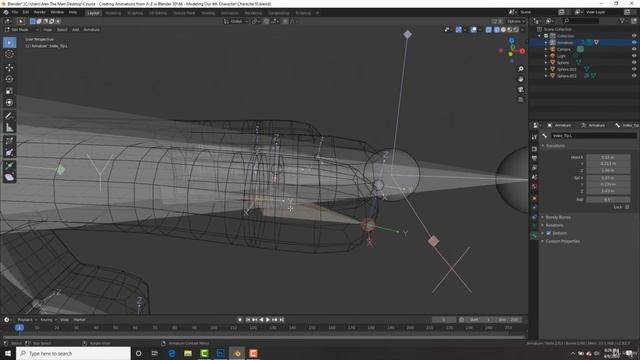Click the zoom magnifier viewport icon
This screenshot has height=360, width=640.
point(520,69)
